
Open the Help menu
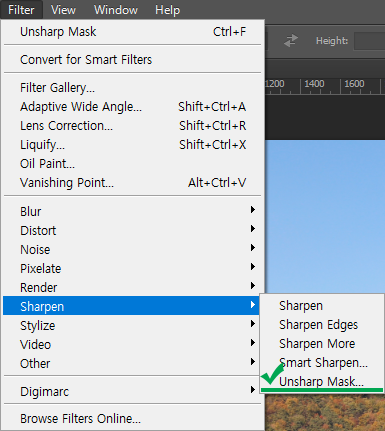coord(167,10)
